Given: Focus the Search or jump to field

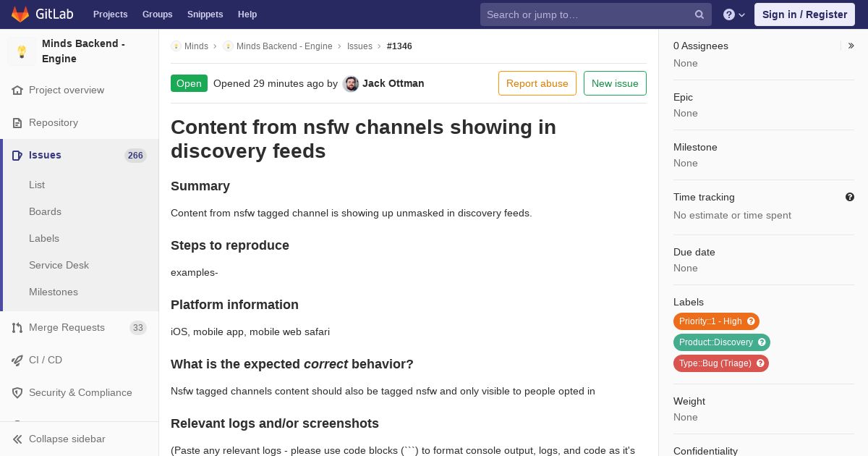Looking at the screenshot, I should click(x=589, y=14).
